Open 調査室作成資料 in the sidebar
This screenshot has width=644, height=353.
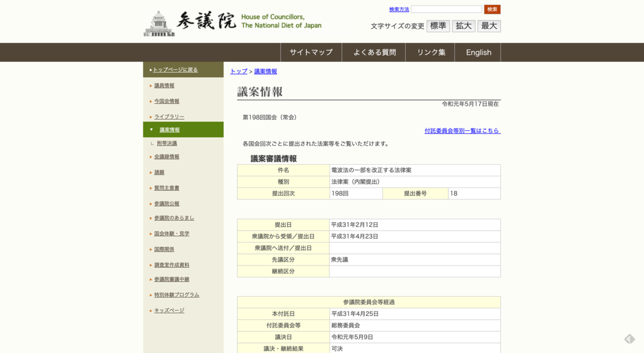coord(172,264)
